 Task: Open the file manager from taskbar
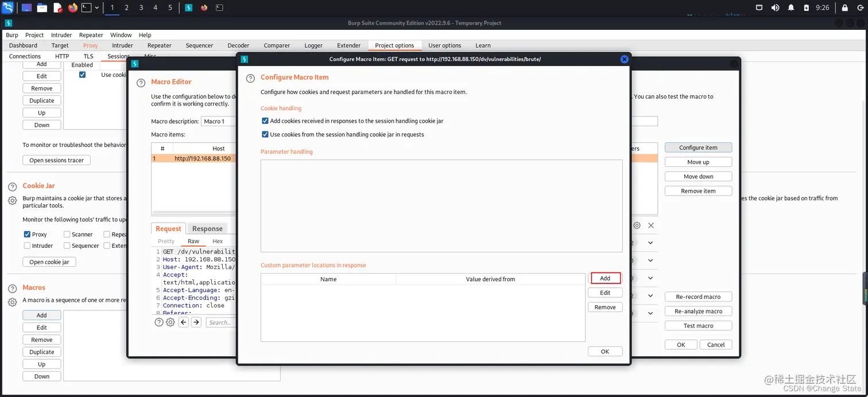42,7
